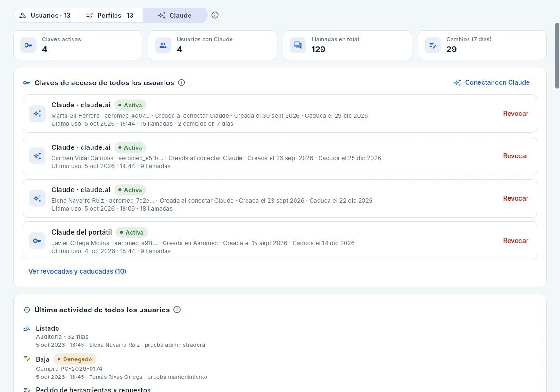This screenshot has width=560, height=392.
Task: Click the Claude del portátil title
Action: click(x=82, y=232)
